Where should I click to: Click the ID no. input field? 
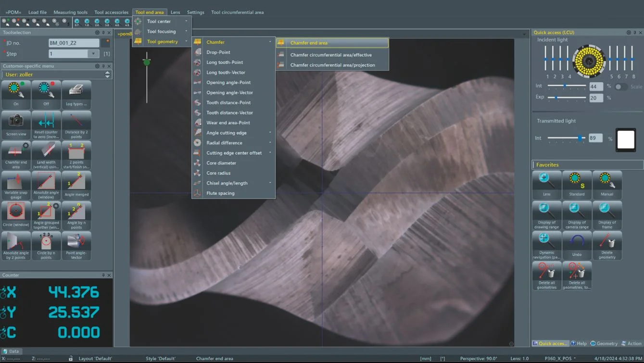tap(74, 43)
